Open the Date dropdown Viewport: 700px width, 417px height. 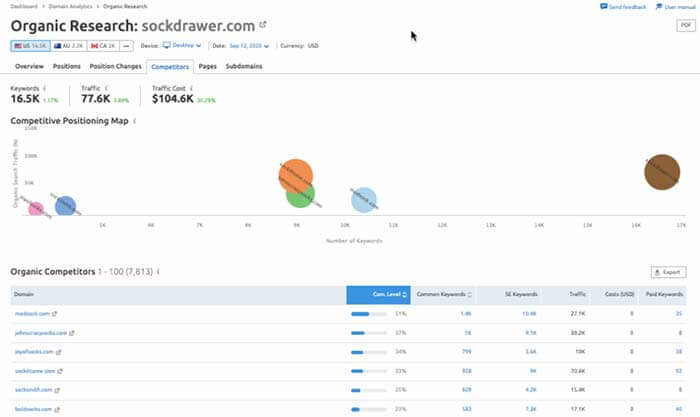pos(249,46)
